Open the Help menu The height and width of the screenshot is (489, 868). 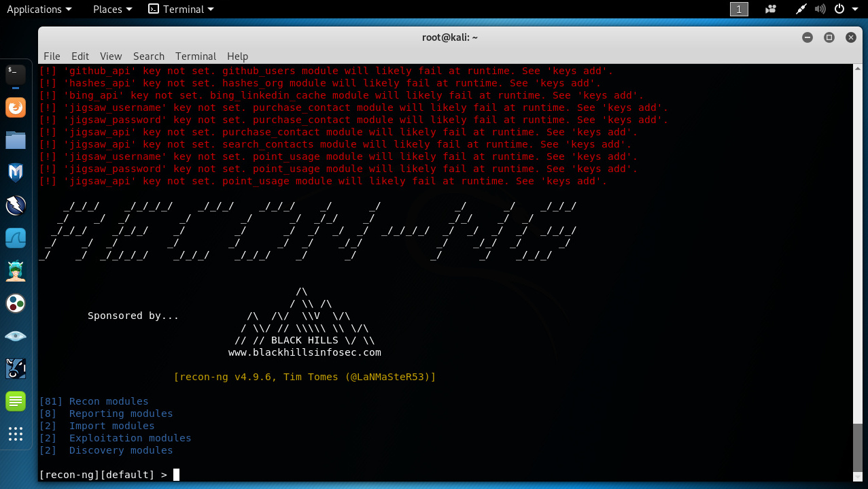237,56
